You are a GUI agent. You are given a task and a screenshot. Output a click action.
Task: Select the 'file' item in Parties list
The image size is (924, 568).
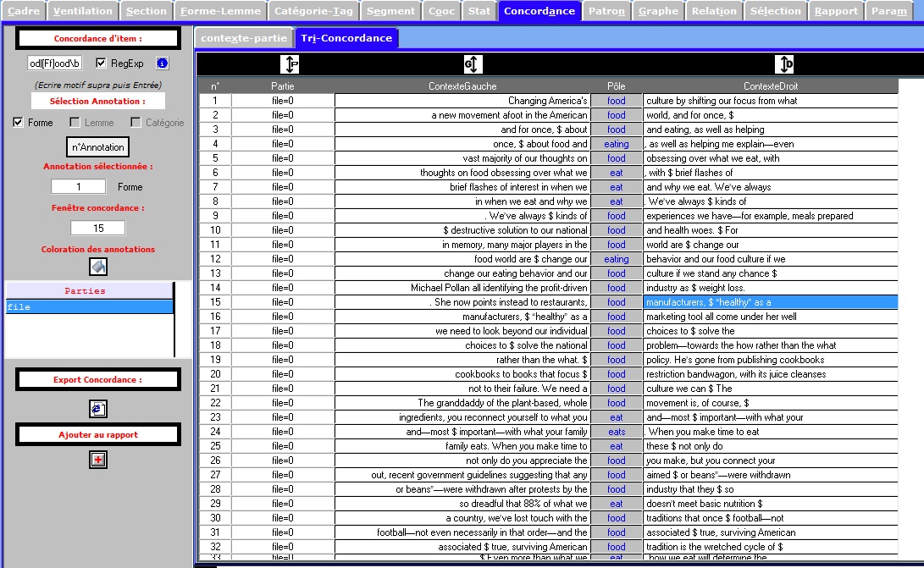90,306
